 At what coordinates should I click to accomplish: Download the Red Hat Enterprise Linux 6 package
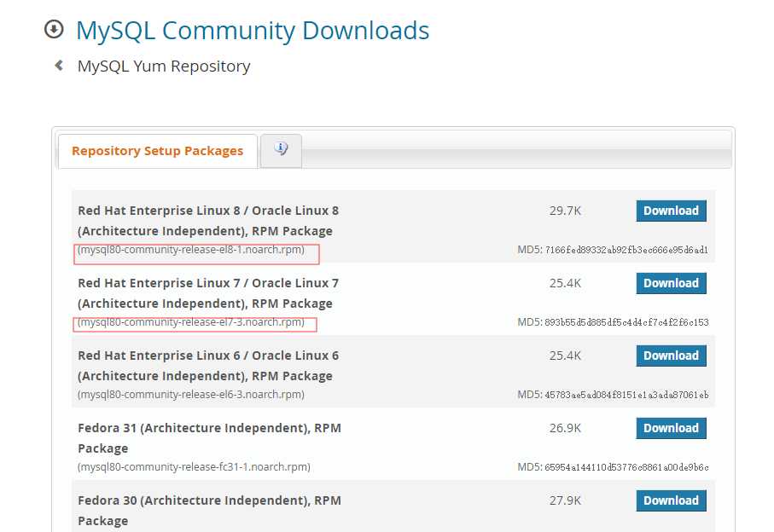[x=671, y=356]
